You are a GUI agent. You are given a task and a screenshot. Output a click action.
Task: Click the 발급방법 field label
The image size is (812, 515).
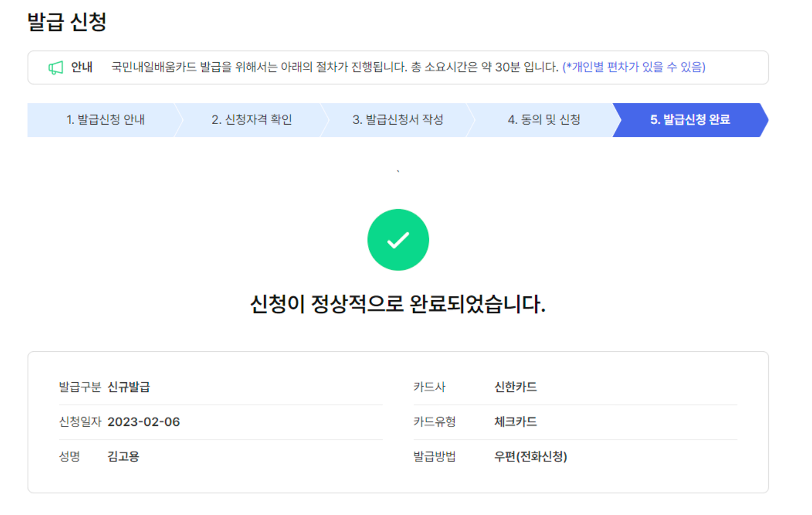tap(434, 456)
